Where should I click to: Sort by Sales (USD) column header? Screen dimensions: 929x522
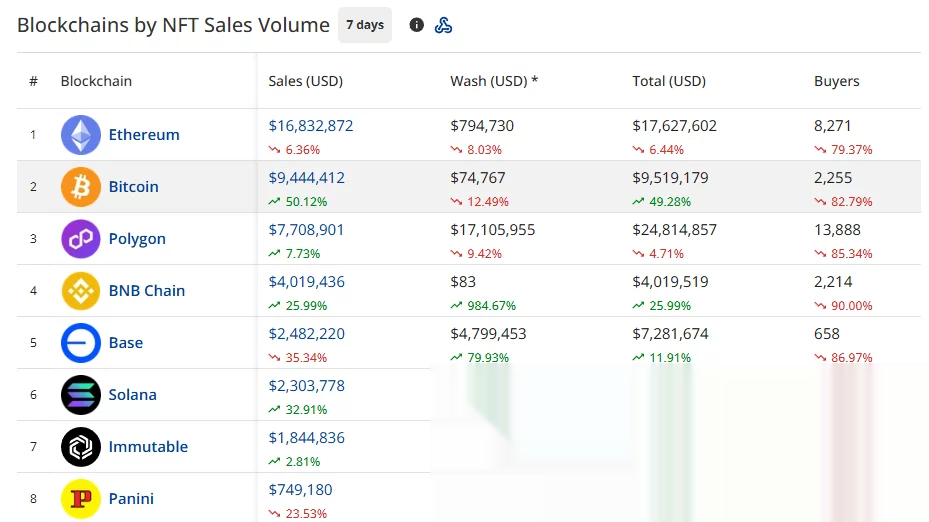pos(306,81)
